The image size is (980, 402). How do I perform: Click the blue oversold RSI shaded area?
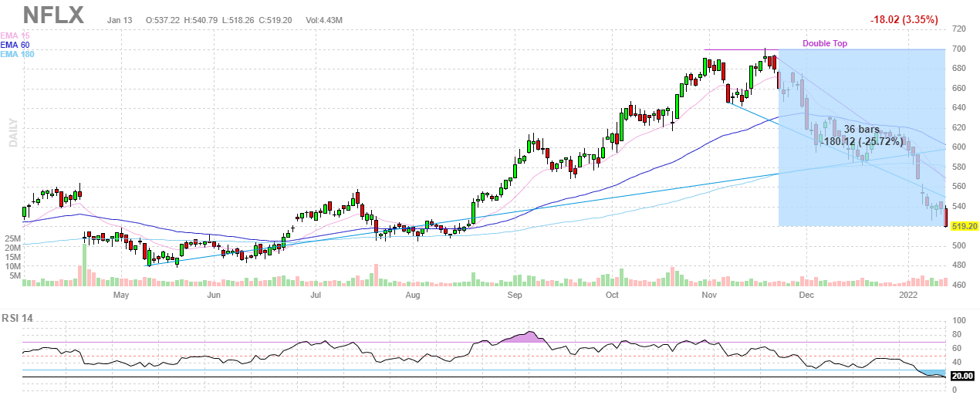[931, 372]
